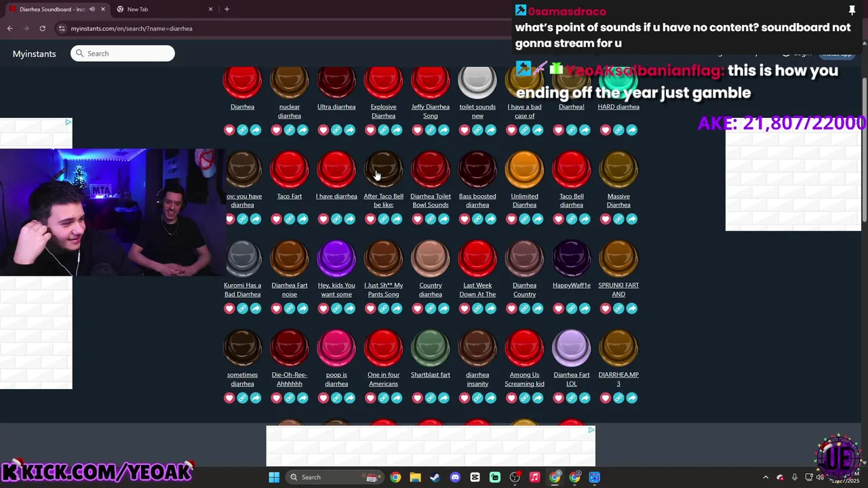The height and width of the screenshot is (488, 868).
Task: Play the Massive Diarrhea sound button
Action: tap(618, 169)
